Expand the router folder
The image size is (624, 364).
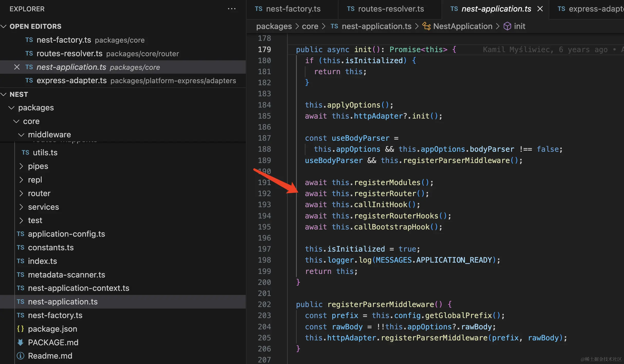[x=21, y=193]
